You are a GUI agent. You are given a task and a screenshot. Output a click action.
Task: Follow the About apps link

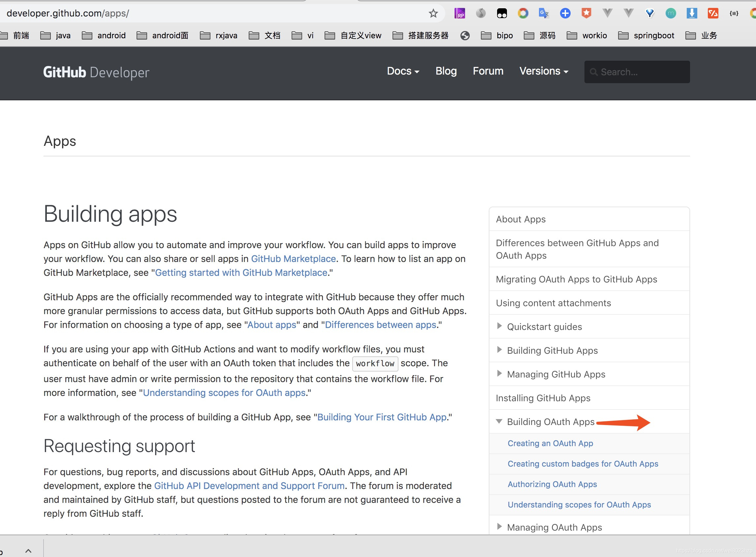coord(272,325)
